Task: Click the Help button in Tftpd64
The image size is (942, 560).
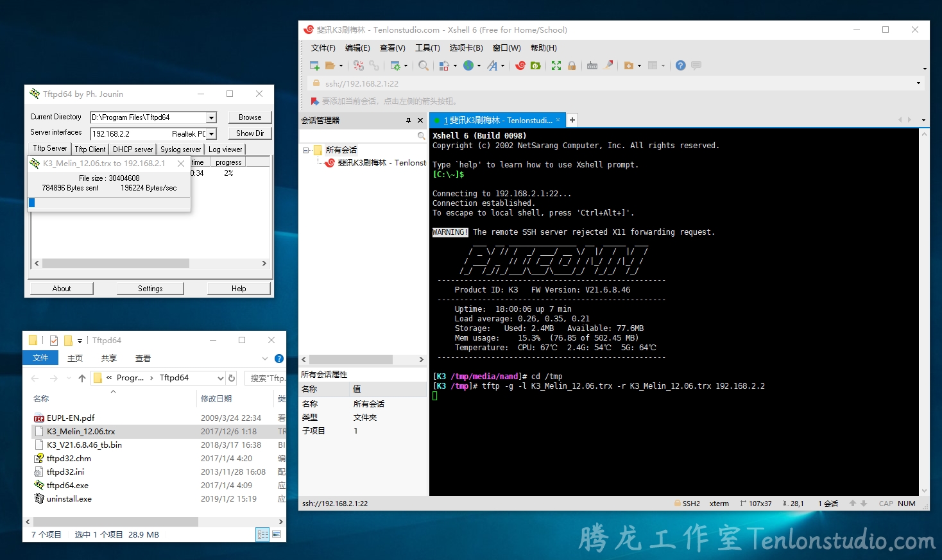Action: tap(239, 289)
